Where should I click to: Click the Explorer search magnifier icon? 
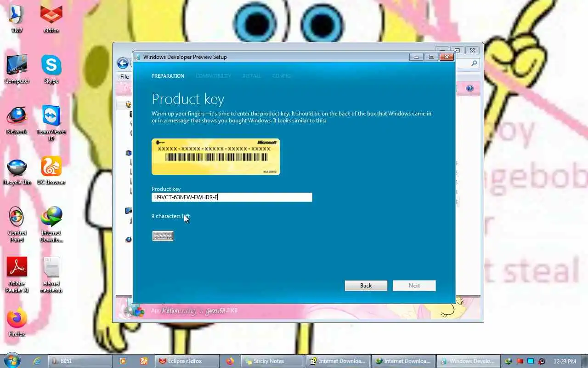coord(475,63)
